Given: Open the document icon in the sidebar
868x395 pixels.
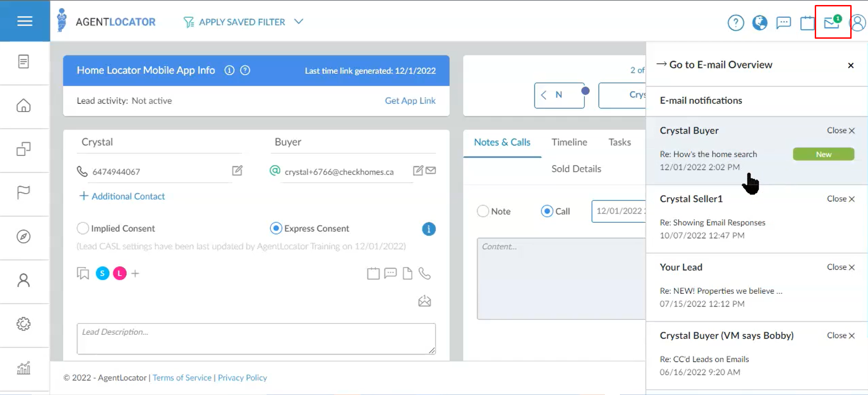Looking at the screenshot, I should click(24, 62).
